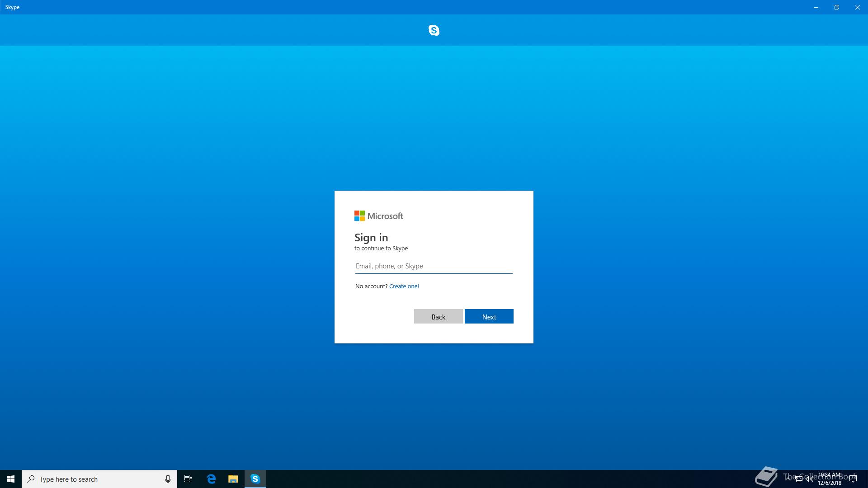The height and width of the screenshot is (488, 868).
Task: Minimize the Skype window
Action: (x=816, y=7)
